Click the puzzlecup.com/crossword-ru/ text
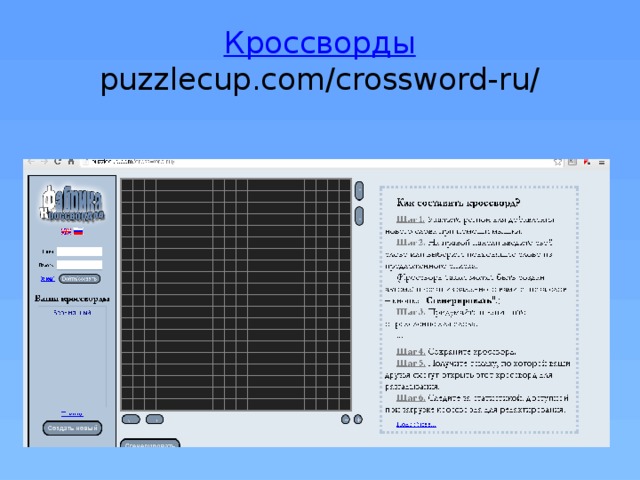 tap(320, 79)
